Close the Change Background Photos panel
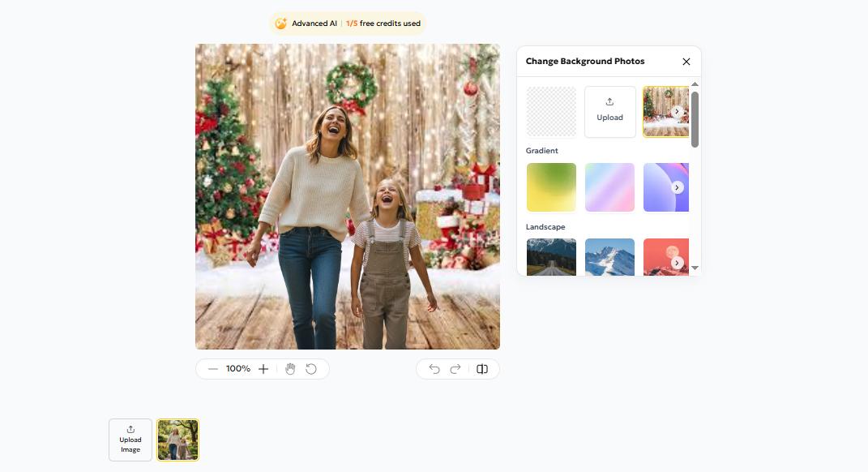This screenshot has width=868, height=472. point(686,62)
